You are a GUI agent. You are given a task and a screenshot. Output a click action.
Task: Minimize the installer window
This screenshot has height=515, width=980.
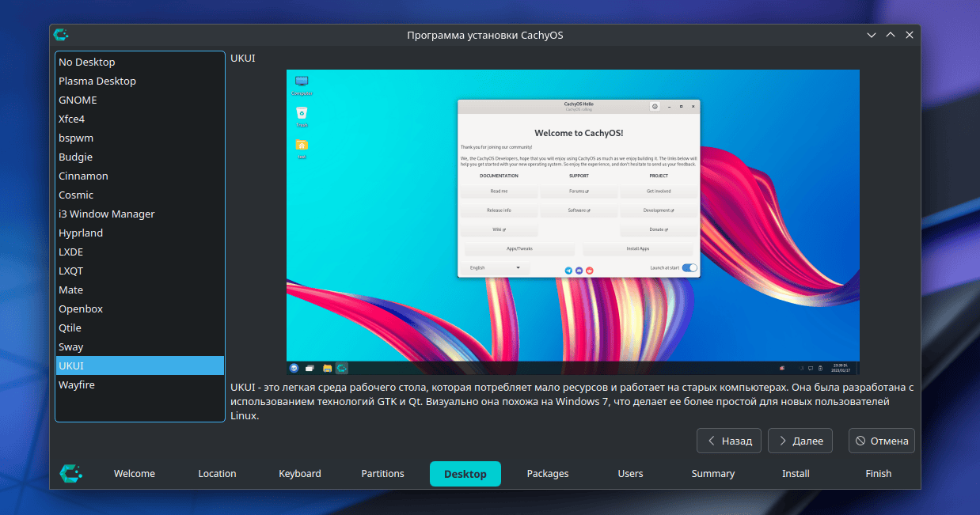pos(872,35)
